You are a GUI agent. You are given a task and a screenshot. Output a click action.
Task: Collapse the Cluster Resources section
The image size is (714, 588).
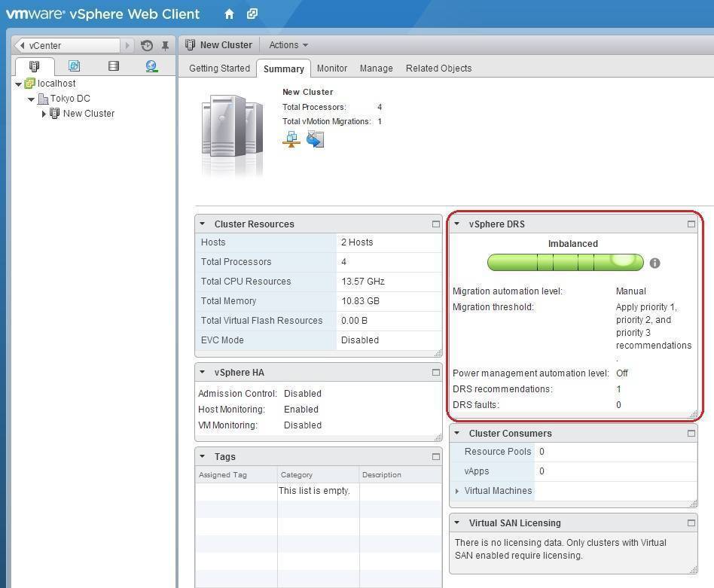(x=203, y=224)
